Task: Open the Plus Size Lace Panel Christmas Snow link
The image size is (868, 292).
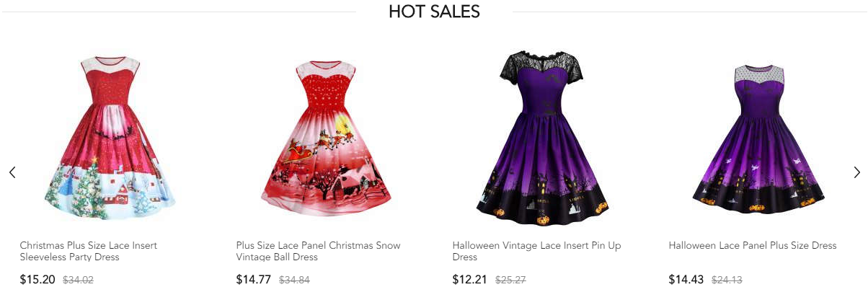Action: (x=318, y=251)
